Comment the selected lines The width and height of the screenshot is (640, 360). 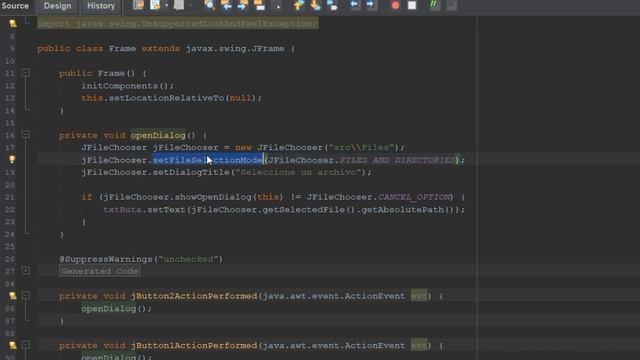click(434, 5)
